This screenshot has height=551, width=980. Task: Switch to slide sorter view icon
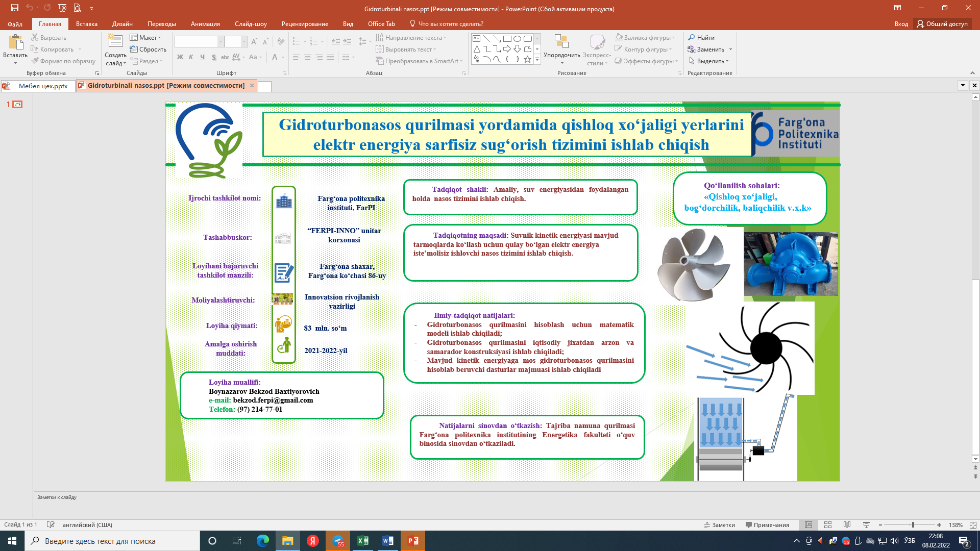(828, 525)
